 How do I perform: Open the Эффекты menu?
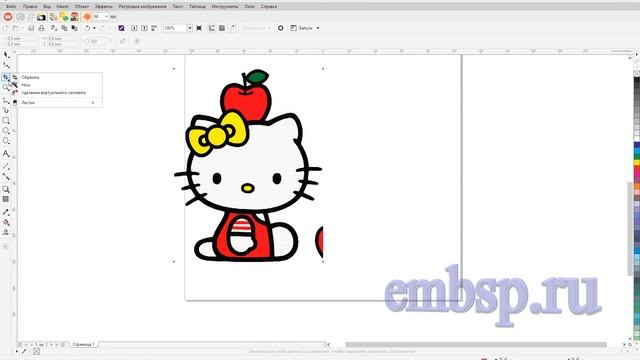point(104,7)
